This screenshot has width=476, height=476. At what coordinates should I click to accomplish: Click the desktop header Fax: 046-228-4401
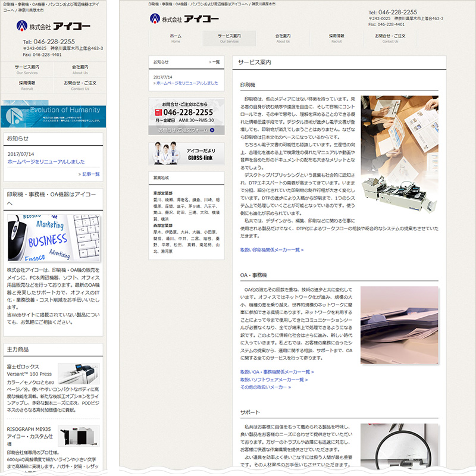(x=386, y=24)
